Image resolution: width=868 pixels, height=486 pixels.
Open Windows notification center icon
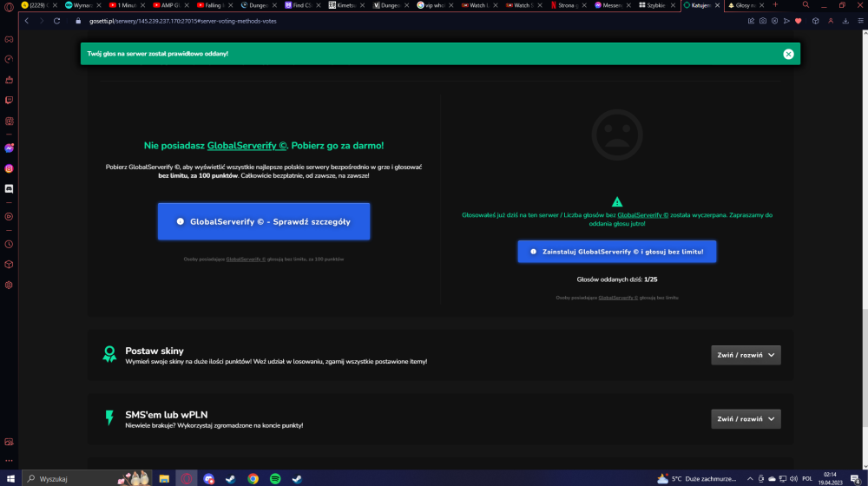[856, 479]
